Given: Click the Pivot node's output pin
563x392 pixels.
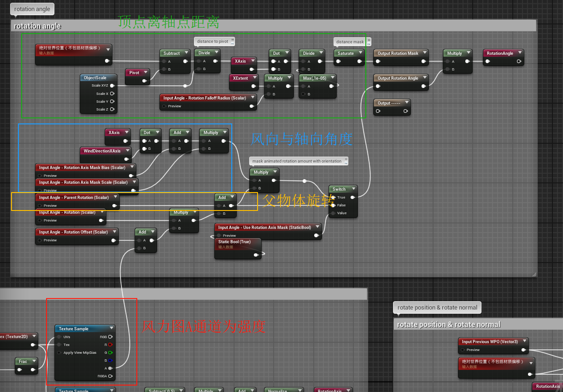Looking at the screenshot, I should click(144, 81).
